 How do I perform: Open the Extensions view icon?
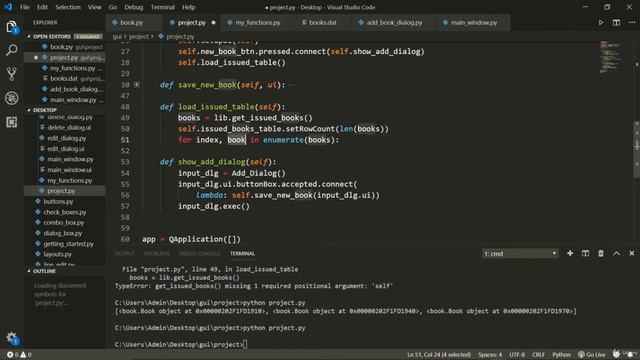[x=11, y=122]
